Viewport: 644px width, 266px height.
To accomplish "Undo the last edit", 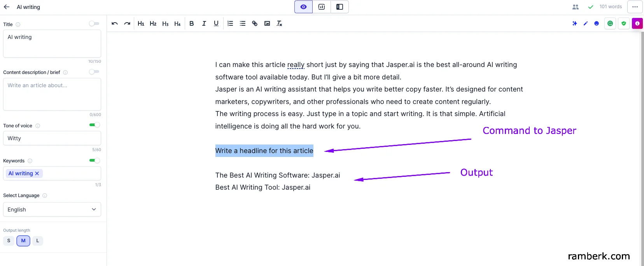I will click(115, 24).
